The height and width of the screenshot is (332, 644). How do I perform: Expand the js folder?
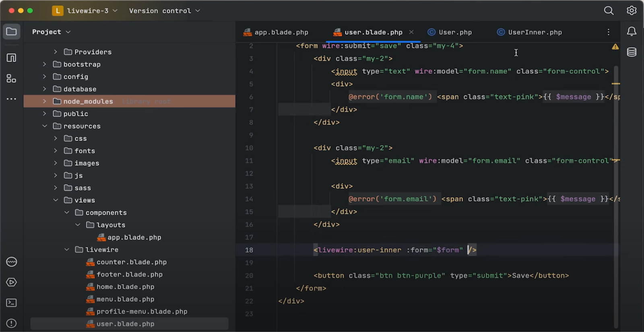coord(56,175)
